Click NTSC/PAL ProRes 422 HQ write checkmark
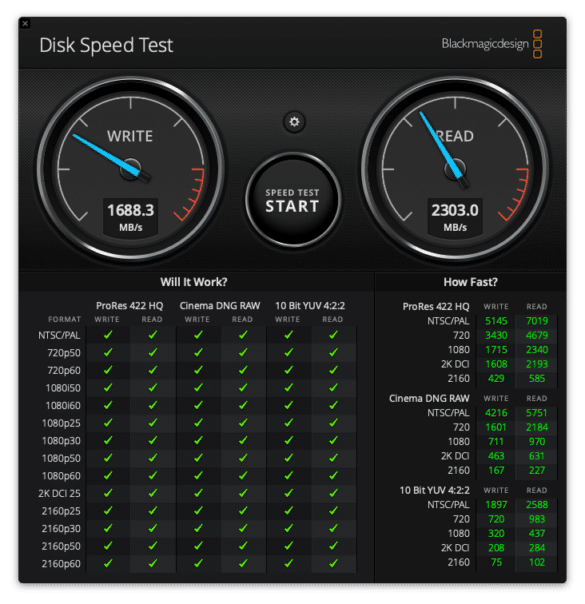This screenshot has width=585, height=604. pos(108,335)
